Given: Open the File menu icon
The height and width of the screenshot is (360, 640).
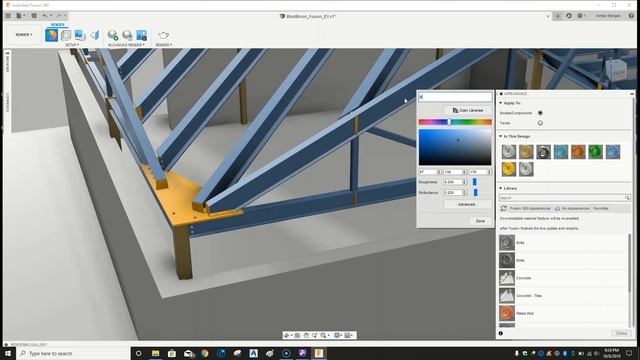Looking at the screenshot, I should (20, 16).
